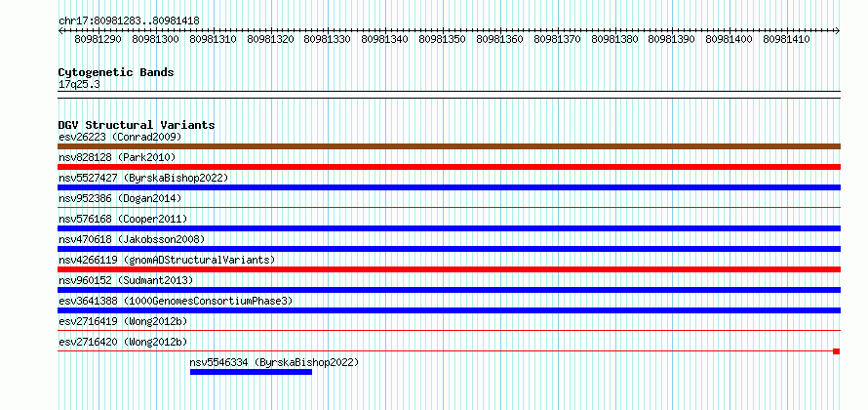Click ruler position 80981300

(x=155, y=39)
